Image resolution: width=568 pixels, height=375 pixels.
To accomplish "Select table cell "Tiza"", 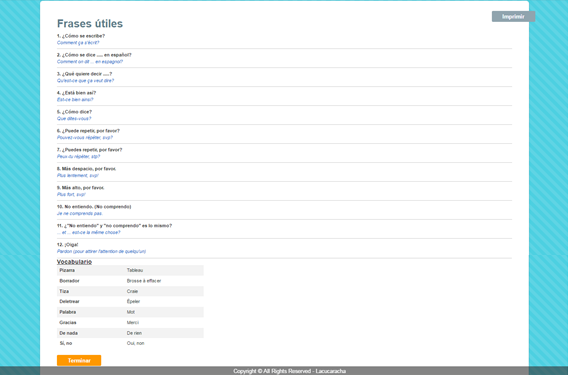I will [91, 291].
